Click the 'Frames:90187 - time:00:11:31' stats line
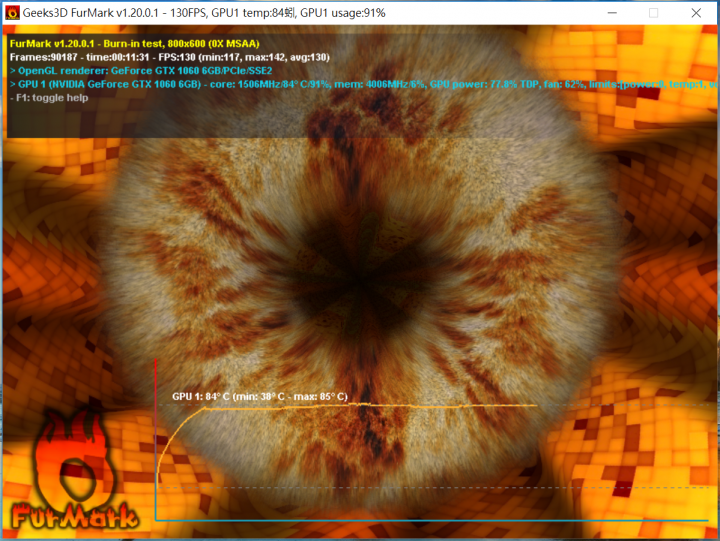720x541 pixels. click(x=169, y=57)
